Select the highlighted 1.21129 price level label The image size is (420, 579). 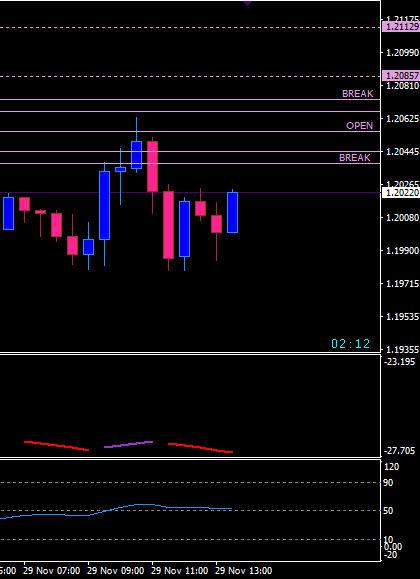click(401, 27)
